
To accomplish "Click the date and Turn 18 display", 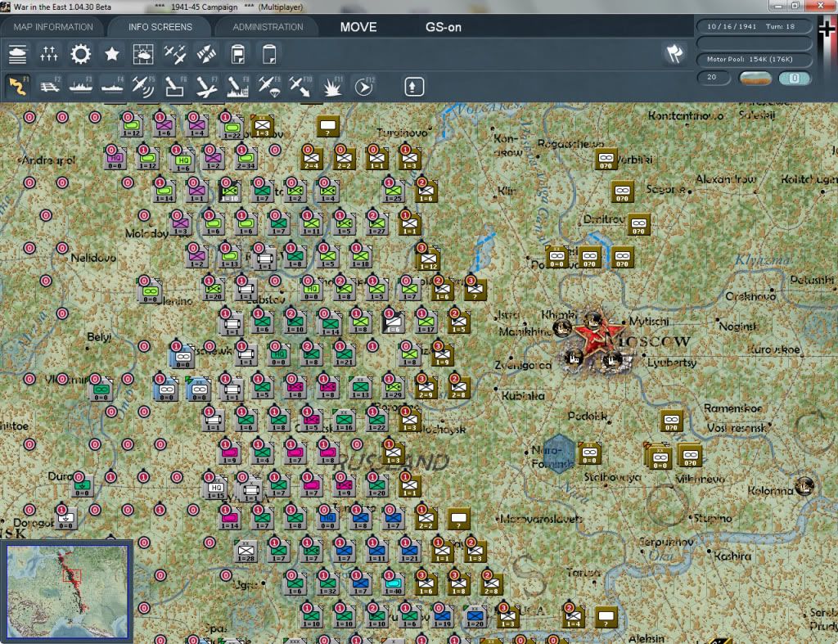I will tap(754, 26).
